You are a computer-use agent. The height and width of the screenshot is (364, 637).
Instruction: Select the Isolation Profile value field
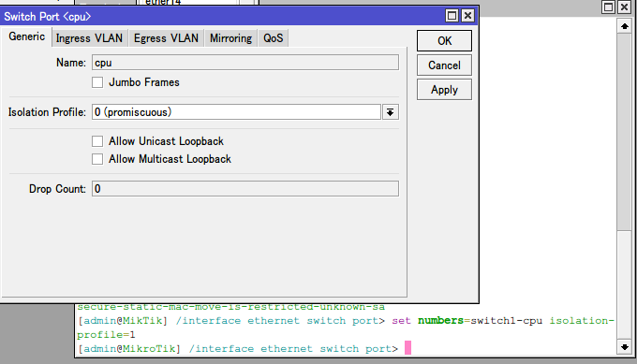click(236, 112)
